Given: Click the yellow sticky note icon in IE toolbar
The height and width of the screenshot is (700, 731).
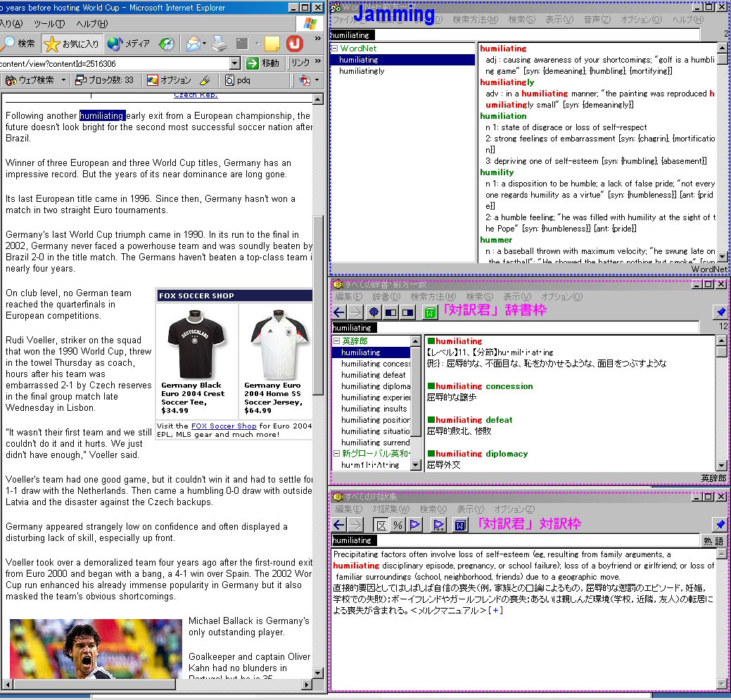Looking at the screenshot, I should [x=272, y=44].
